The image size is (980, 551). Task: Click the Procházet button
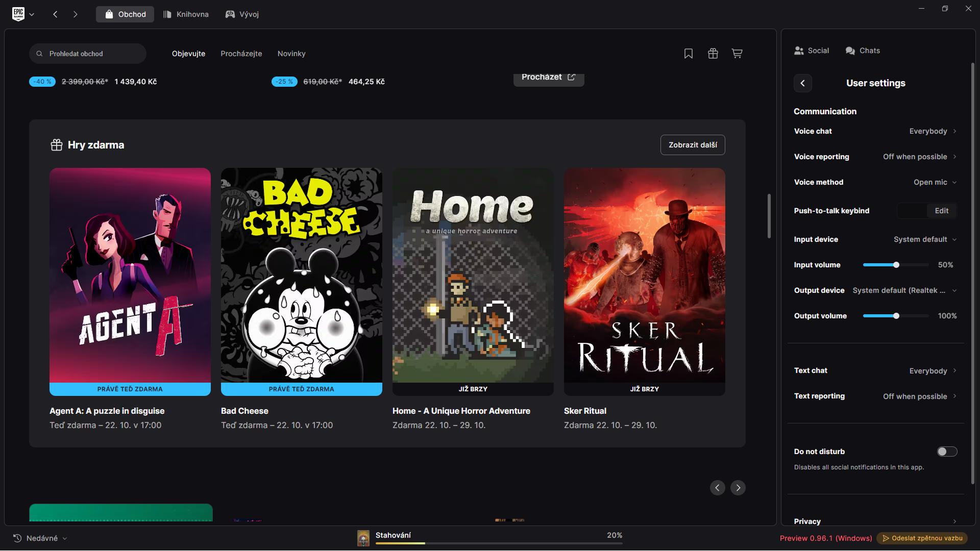[x=549, y=78]
